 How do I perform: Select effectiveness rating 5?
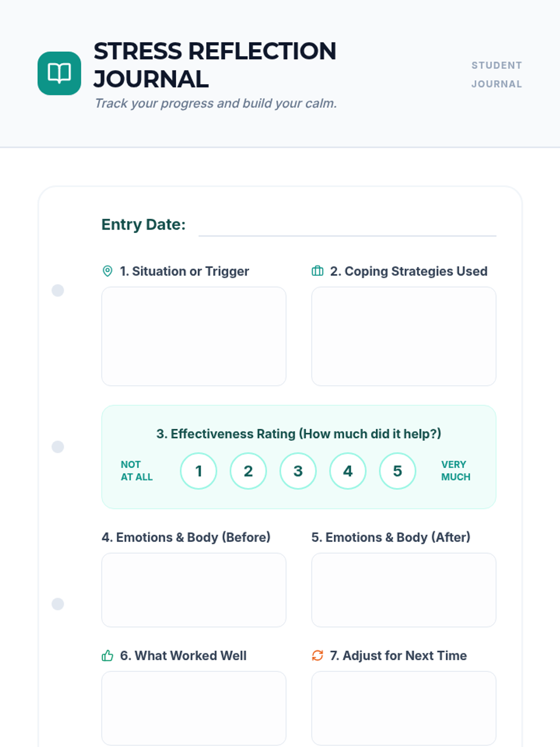coord(398,471)
